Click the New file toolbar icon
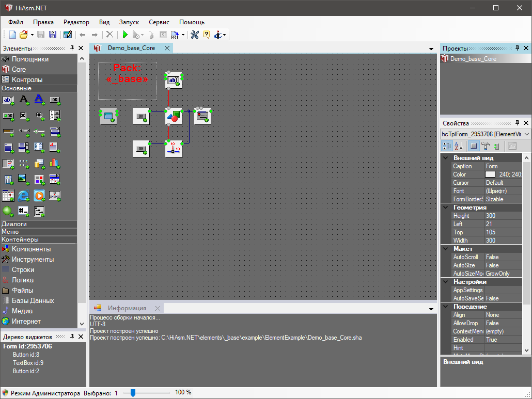Screen dimensions: 532x399 pyautogui.click(x=12, y=35)
